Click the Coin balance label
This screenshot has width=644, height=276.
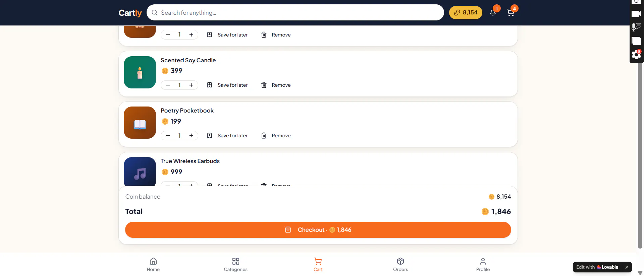point(143,197)
